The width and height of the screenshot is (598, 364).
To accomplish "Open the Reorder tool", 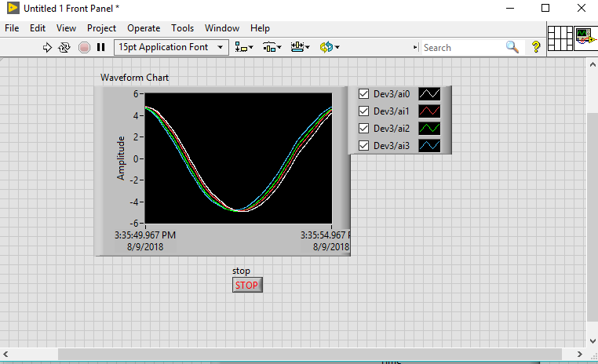I will (330, 47).
